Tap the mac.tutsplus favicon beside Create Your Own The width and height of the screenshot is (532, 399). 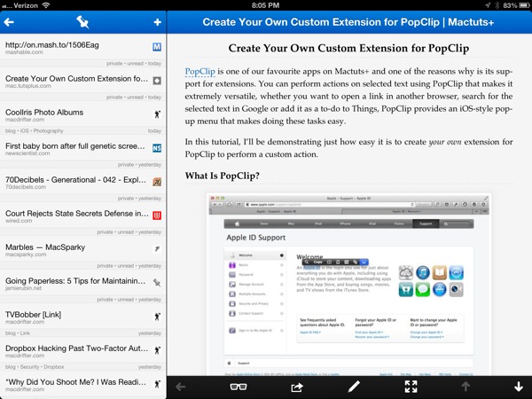point(157,81)
